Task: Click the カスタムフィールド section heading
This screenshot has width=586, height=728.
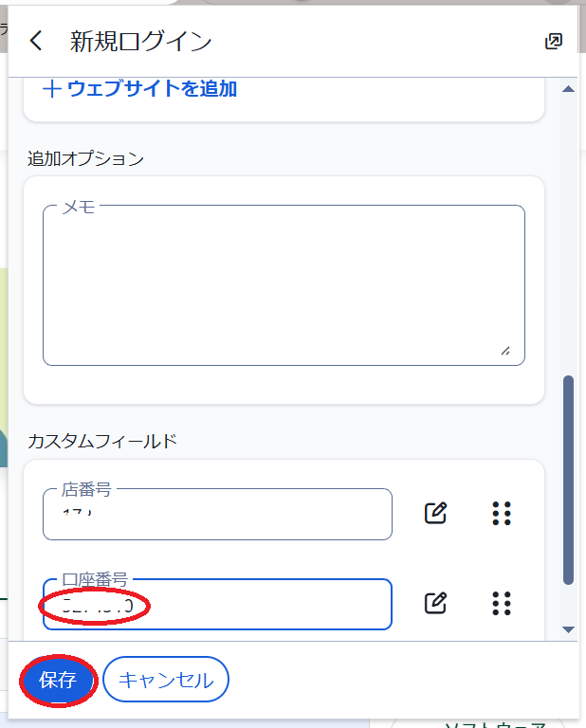Action: pos(102,441)
